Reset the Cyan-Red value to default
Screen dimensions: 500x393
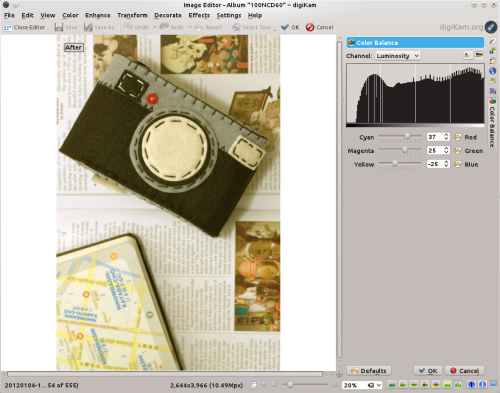click(x=458, y=137)
